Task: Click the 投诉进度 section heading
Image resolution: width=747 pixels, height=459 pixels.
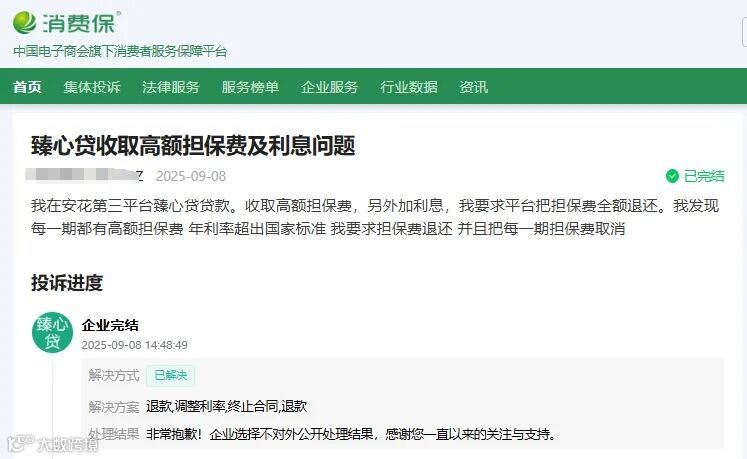Action: click(x=67, y=283)
